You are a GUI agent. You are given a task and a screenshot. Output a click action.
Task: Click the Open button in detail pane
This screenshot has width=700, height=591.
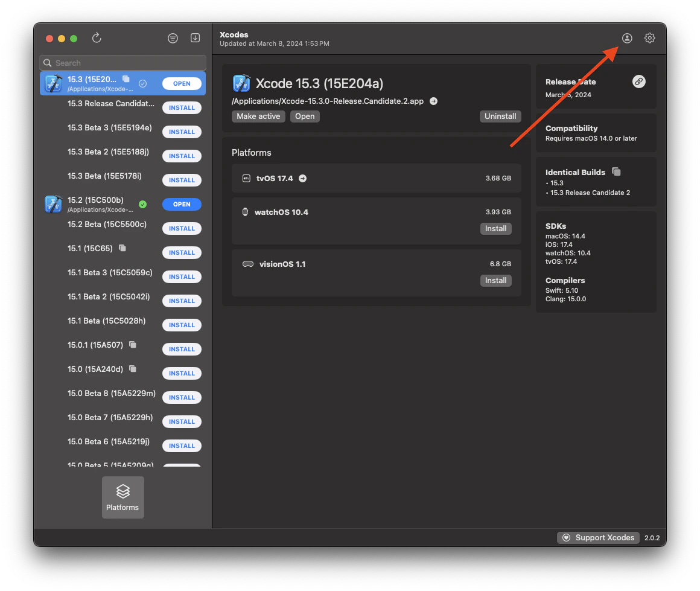[305, 116]
